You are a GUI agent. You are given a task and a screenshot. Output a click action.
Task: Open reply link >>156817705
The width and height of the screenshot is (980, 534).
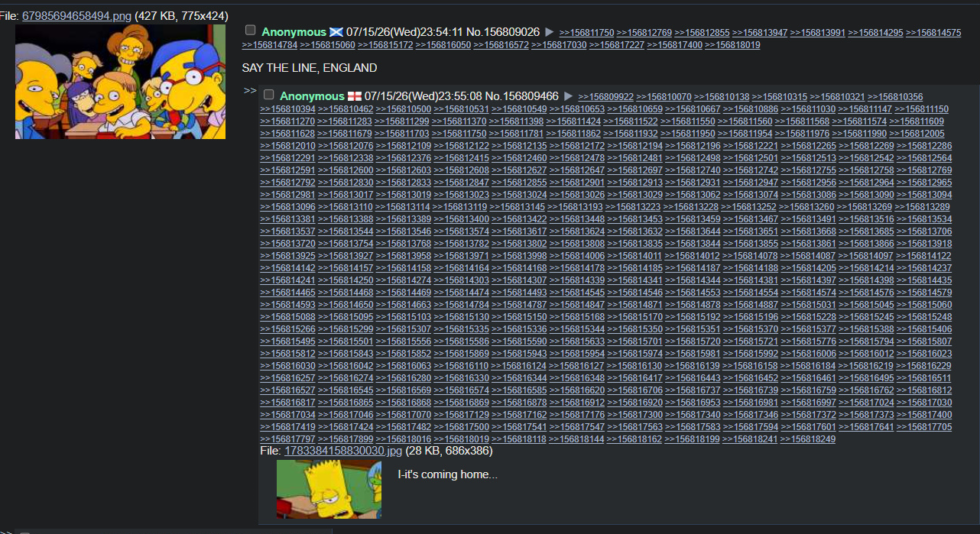[x=924, y=427]
